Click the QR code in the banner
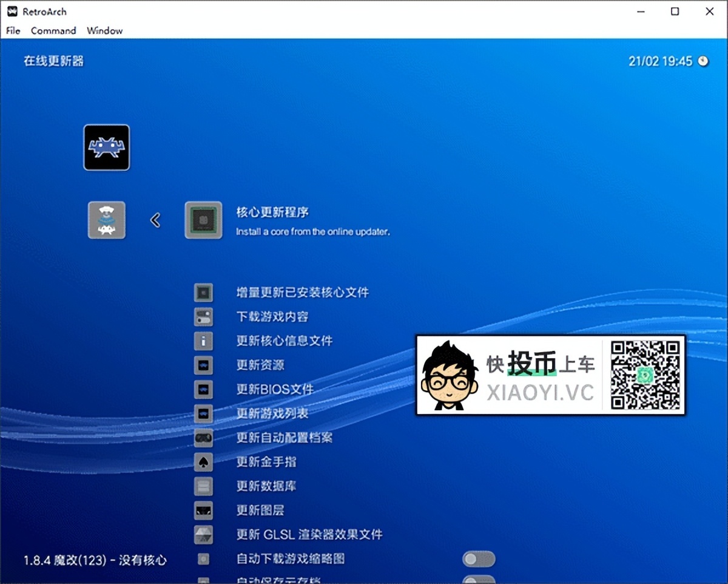Image resolution: width=728 pixels, height=584 pixels. coord(644,375)
